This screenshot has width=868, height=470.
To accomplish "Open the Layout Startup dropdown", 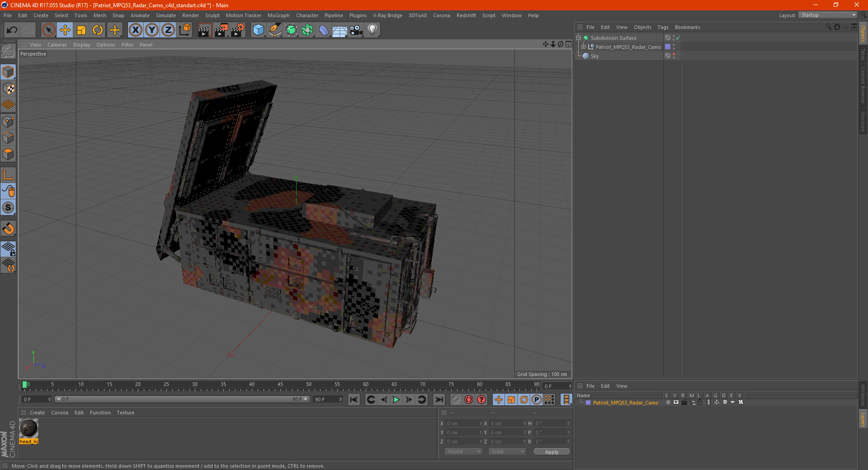I will [x=827, y=15].
